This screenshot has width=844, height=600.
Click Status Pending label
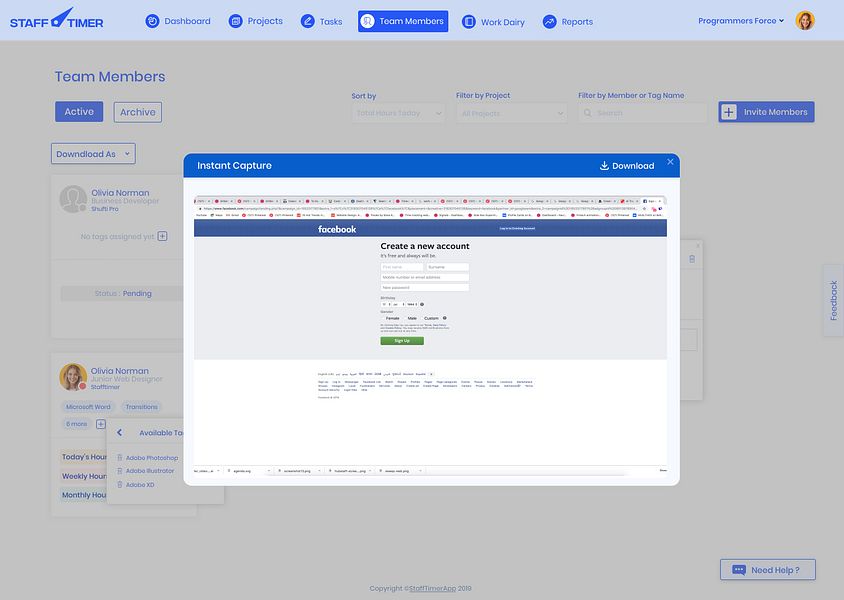pyautogui.click(x=123, y=293)
